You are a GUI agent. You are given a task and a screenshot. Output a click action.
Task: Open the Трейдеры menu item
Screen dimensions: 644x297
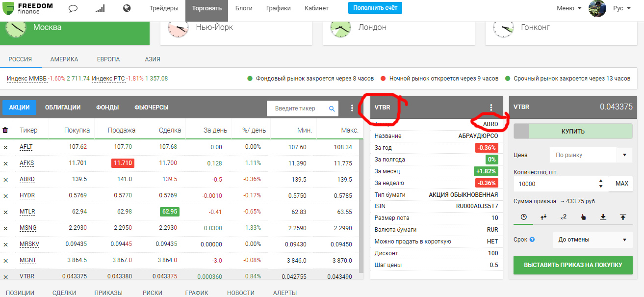(x=163, y=8)
